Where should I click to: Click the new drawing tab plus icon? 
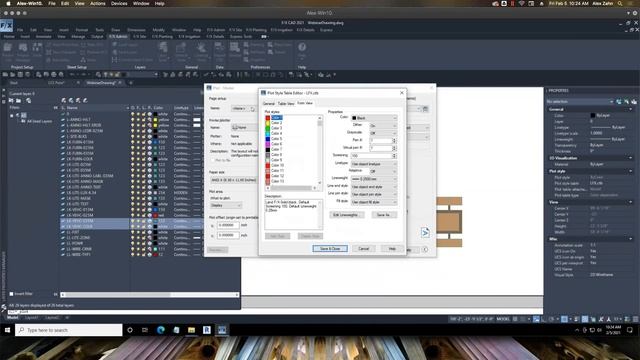131,83
